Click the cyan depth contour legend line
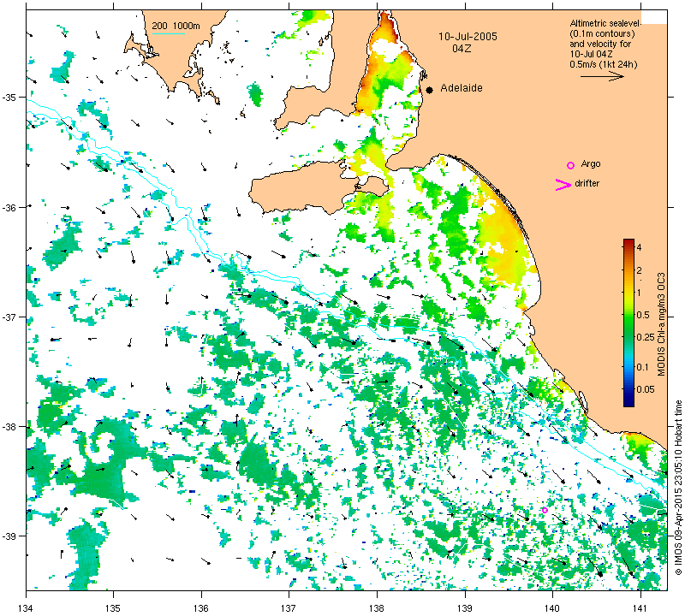The image size is (685, 616). pyautogui.click(x=168, y=33)
